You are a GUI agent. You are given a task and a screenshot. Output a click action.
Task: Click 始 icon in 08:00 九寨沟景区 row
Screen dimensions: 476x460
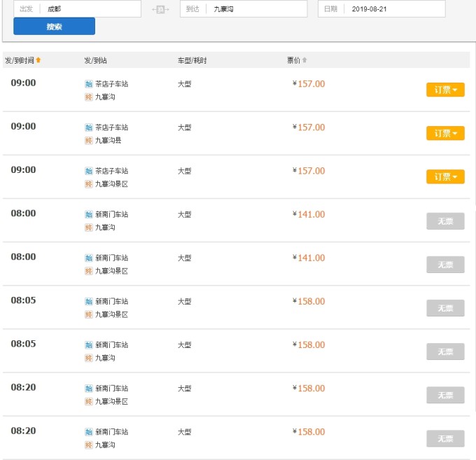[89, 258]
